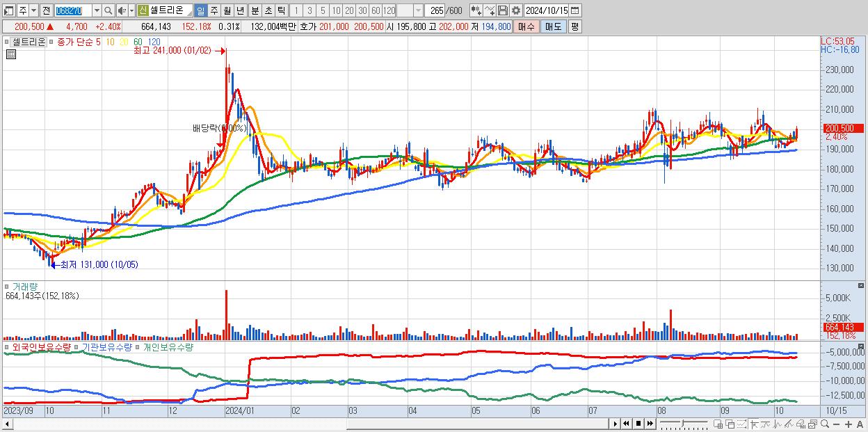Click the 셀트리온 chart legend label

pyautogui.click(x=29, y=42)
